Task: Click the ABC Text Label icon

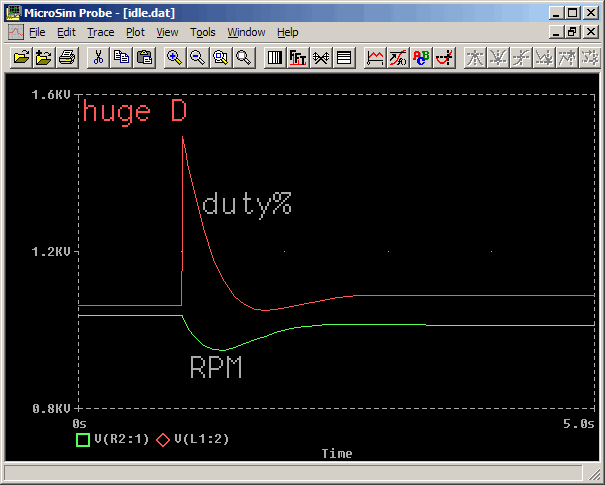Action: tap(421, 58)
